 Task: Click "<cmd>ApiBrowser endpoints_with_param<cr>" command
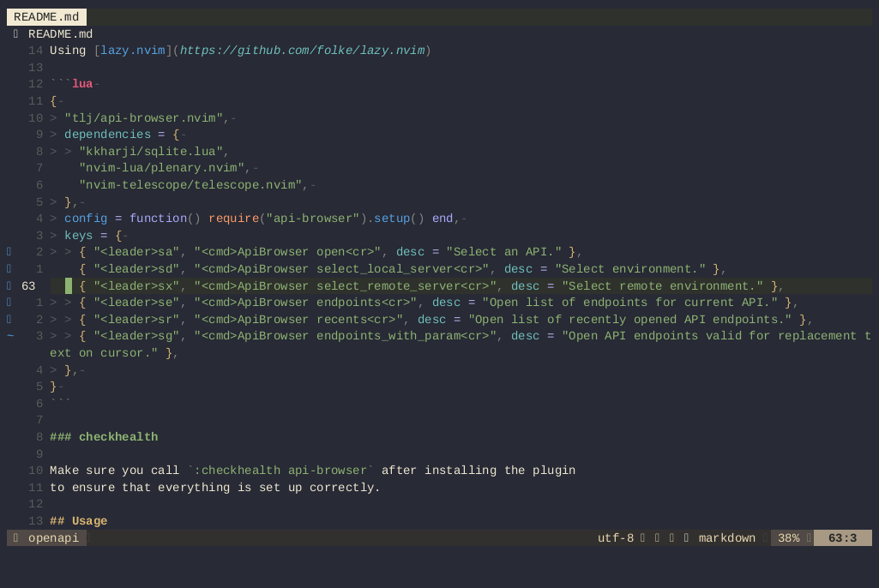click(346, 336)
